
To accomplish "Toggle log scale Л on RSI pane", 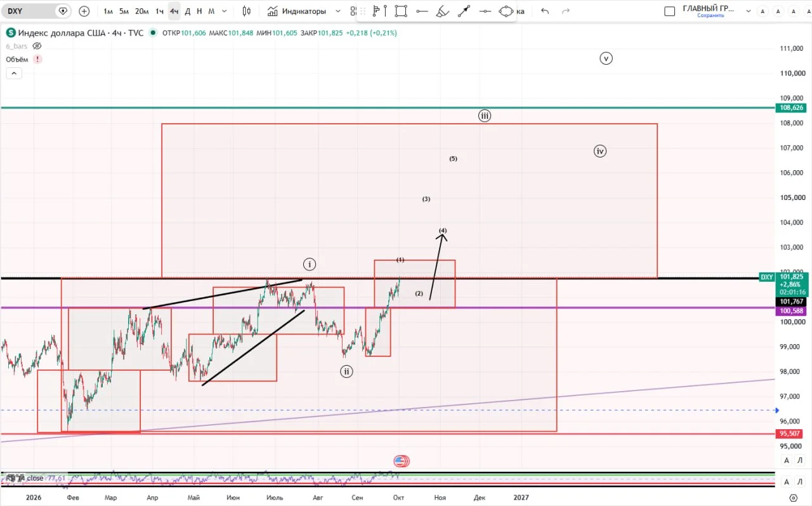I will click(x=800, y=482).
